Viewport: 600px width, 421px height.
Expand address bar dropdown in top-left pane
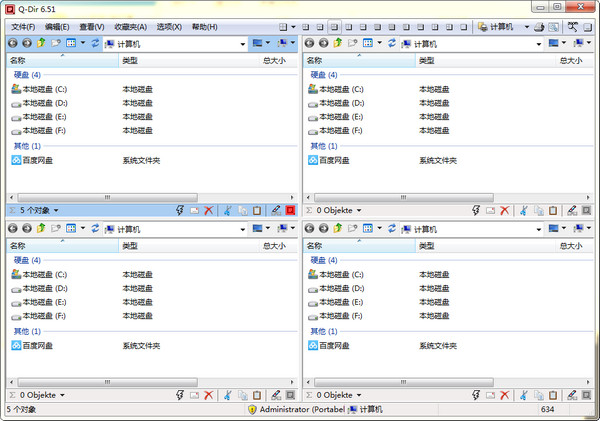[x=243, y=44]
